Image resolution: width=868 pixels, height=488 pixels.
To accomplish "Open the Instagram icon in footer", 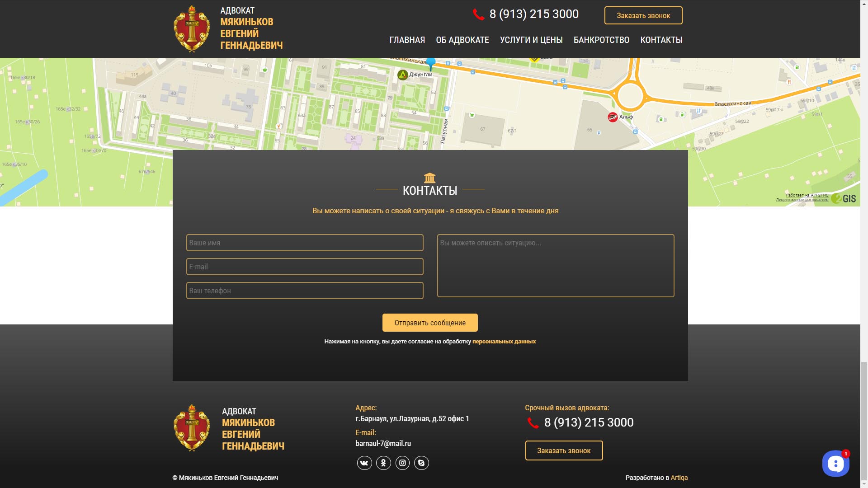I will [402, 463].
